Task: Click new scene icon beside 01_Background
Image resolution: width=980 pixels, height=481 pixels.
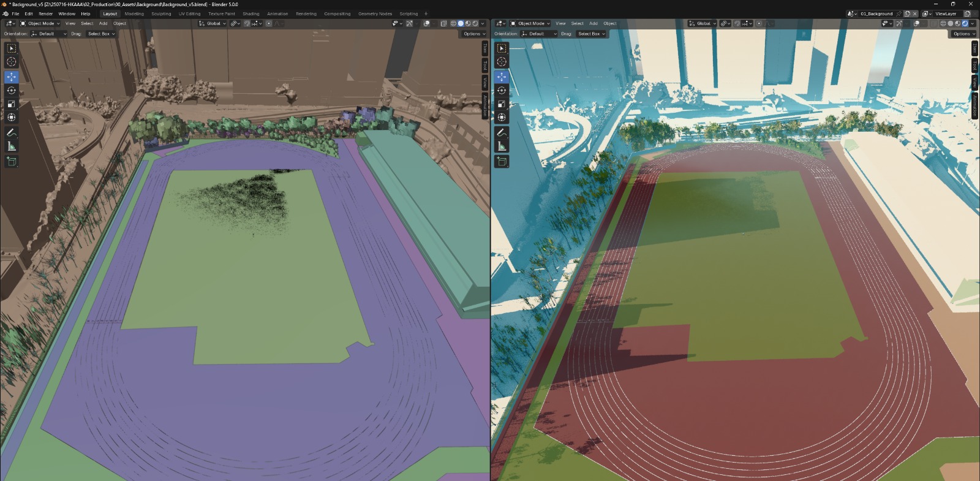Action: coord(907,13)
